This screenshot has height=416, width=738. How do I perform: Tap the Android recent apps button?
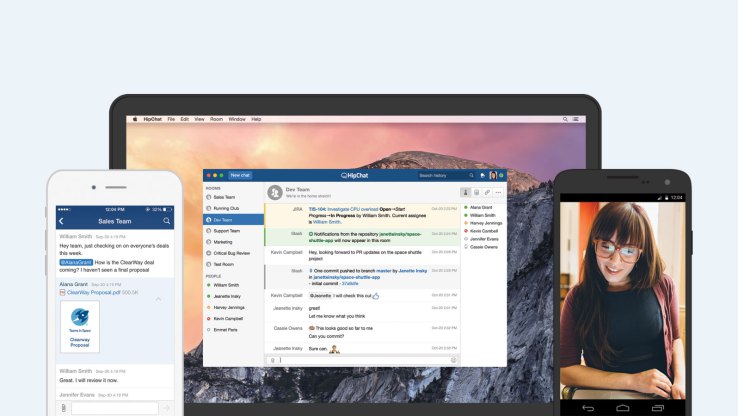[658, 408]
